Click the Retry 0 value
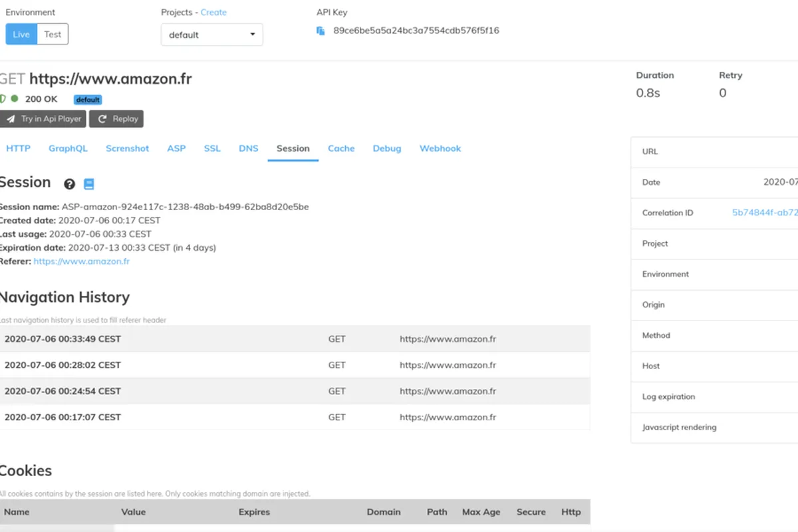 coord(723,93)
